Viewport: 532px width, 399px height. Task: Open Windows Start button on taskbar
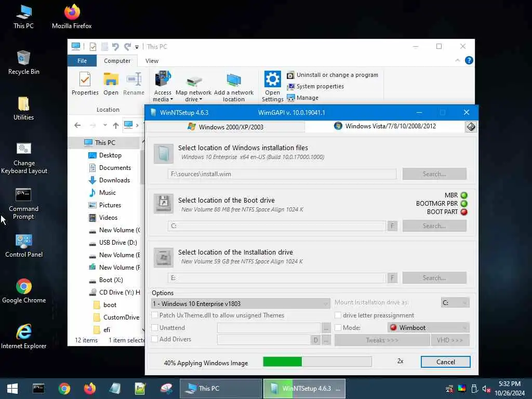(12, 389)
